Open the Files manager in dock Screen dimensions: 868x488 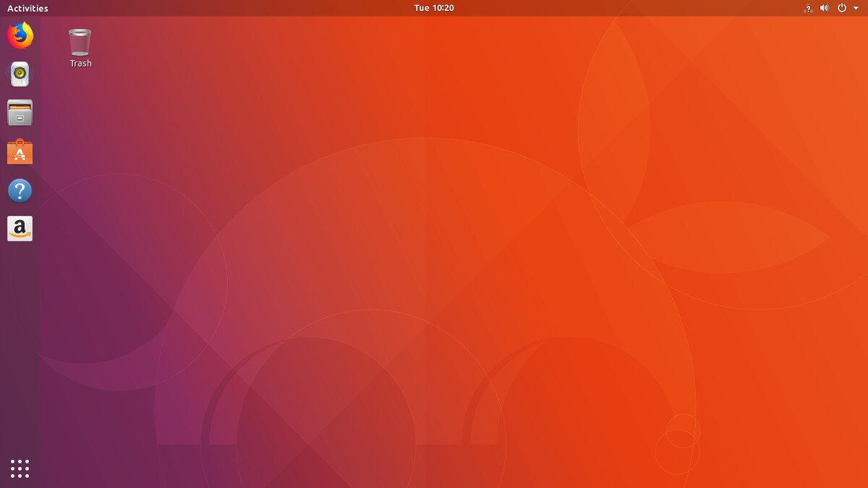click(x=20, y=113)
